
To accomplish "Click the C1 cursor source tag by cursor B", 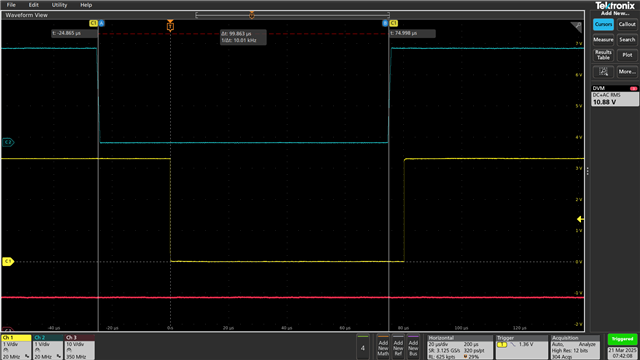I will [x=393, y=23].
